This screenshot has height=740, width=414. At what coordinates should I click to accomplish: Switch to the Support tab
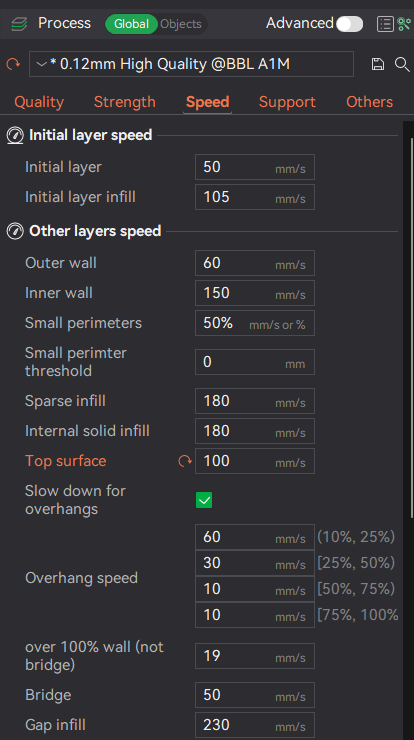pyautogui.click(x=287, y=102)
